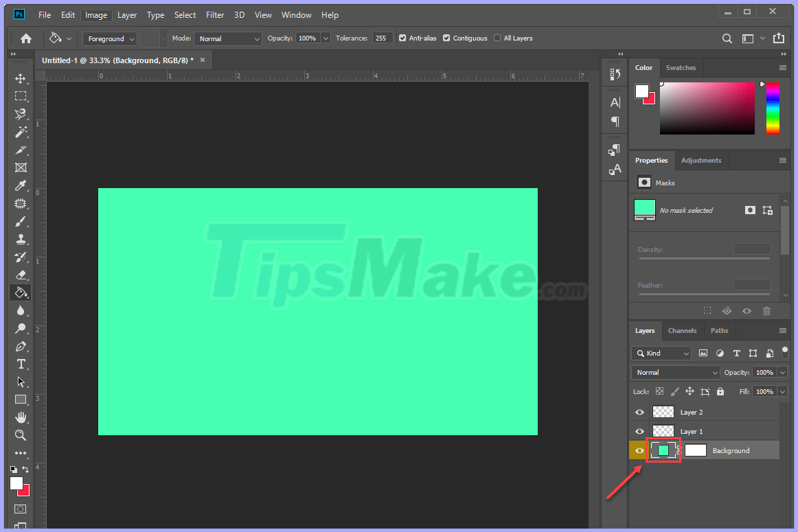798x532 pixels.
Task: Open the Foreground fill source dropdown
Action: pyautogui.click(x=110, y=38)
